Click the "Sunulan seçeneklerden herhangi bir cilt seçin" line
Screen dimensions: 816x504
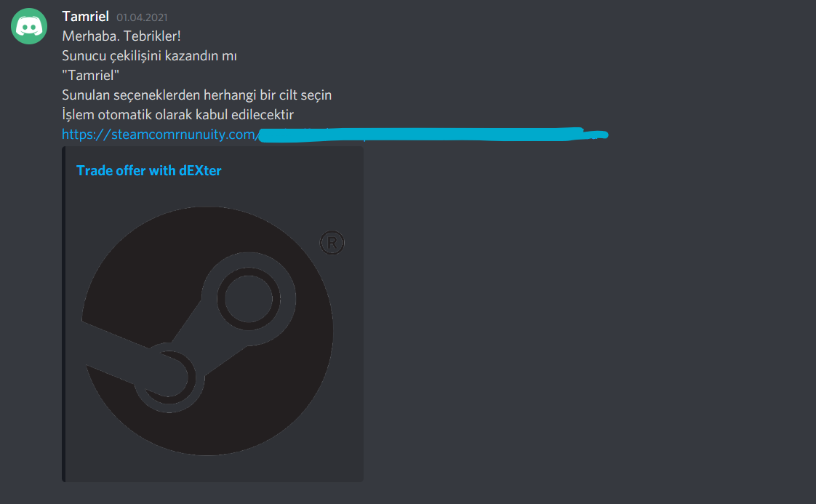pos(196,95)
